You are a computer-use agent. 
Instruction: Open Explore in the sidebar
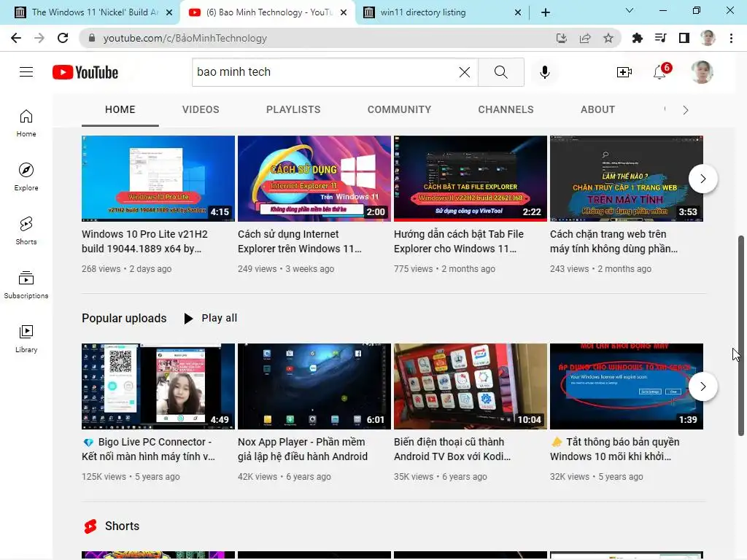(26, 177)
